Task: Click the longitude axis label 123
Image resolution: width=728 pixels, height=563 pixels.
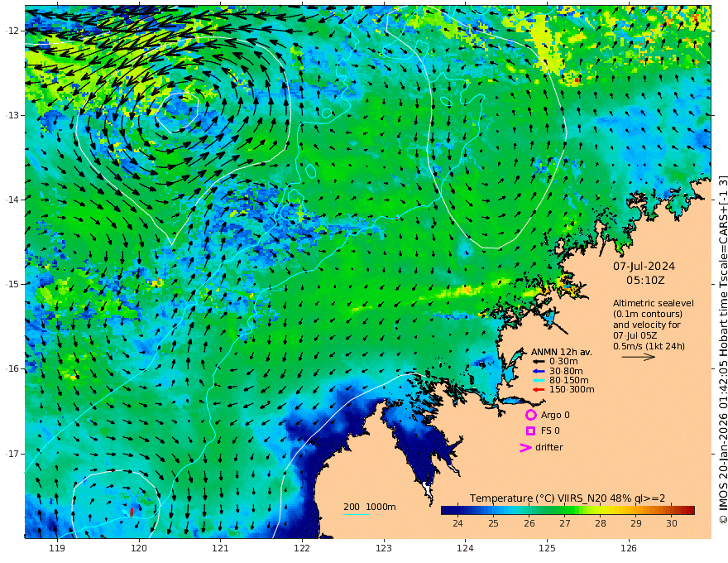Action: coord(384,549)
